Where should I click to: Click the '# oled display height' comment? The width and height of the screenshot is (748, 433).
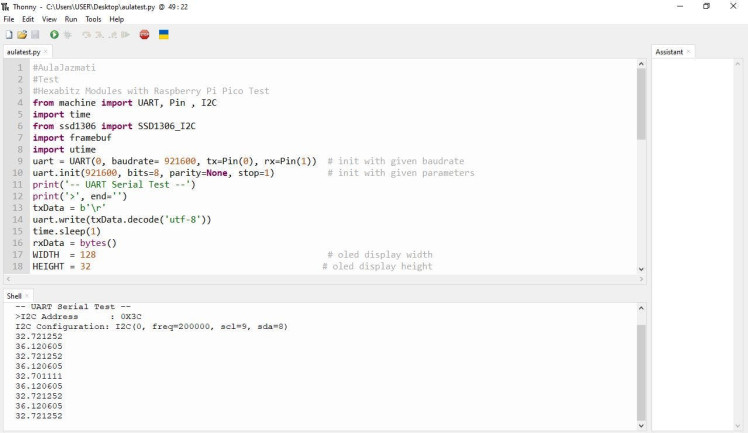pyautogui.click(x=377, y=267)
